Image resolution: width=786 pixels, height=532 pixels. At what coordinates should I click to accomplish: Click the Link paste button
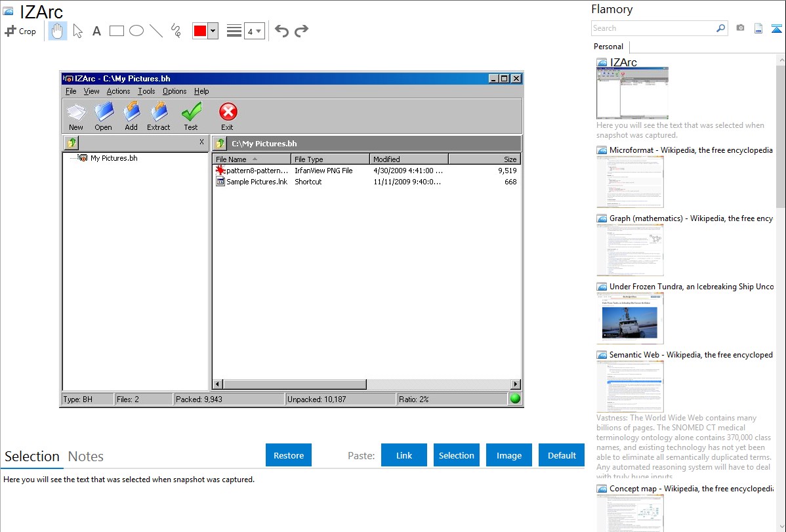click(x=404, y=455)
